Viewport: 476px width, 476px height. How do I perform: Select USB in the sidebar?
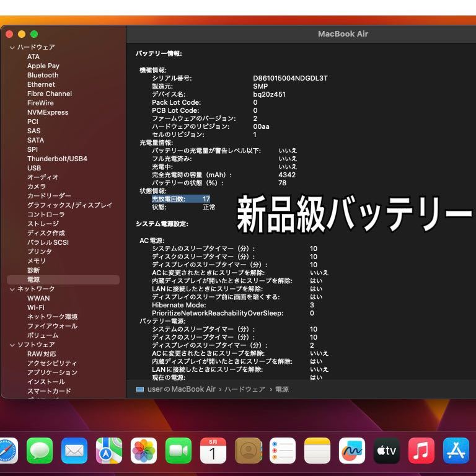coord(34,168)
